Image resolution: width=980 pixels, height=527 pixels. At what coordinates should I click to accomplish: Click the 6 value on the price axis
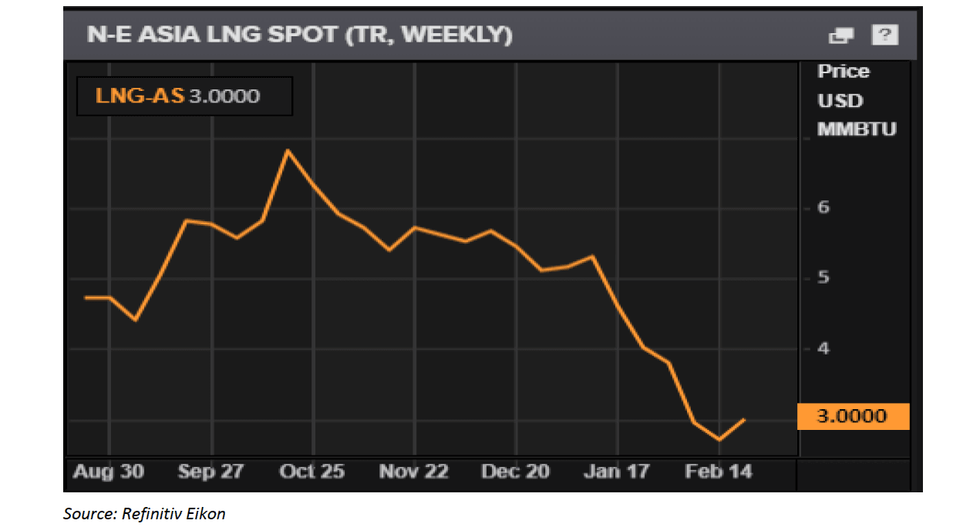point(823,207)
